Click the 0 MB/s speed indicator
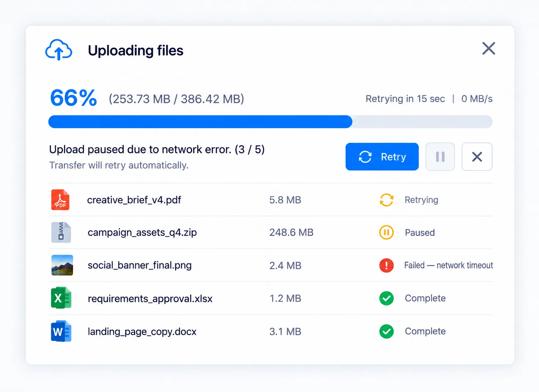This screenshot has height=392, width=539. [477, 99]
